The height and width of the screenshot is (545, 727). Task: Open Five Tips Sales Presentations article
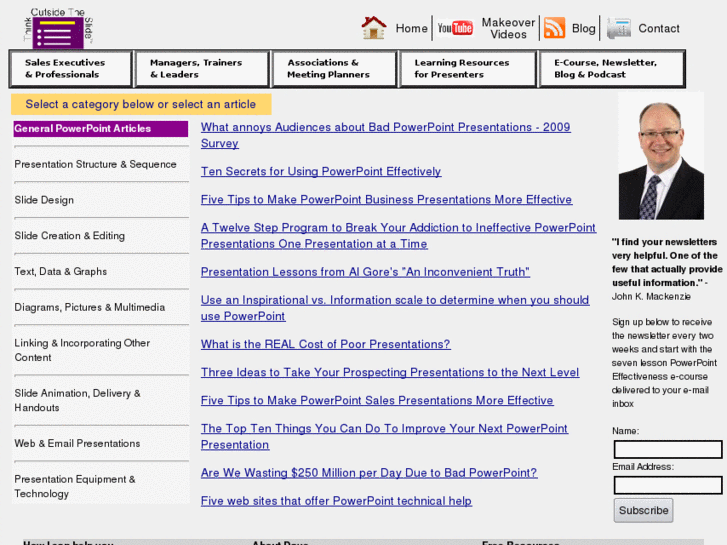[377, 400]
